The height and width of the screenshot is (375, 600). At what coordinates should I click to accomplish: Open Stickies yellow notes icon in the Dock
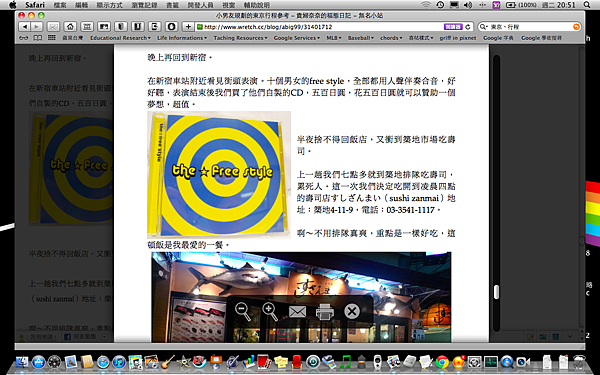point(281,362)
